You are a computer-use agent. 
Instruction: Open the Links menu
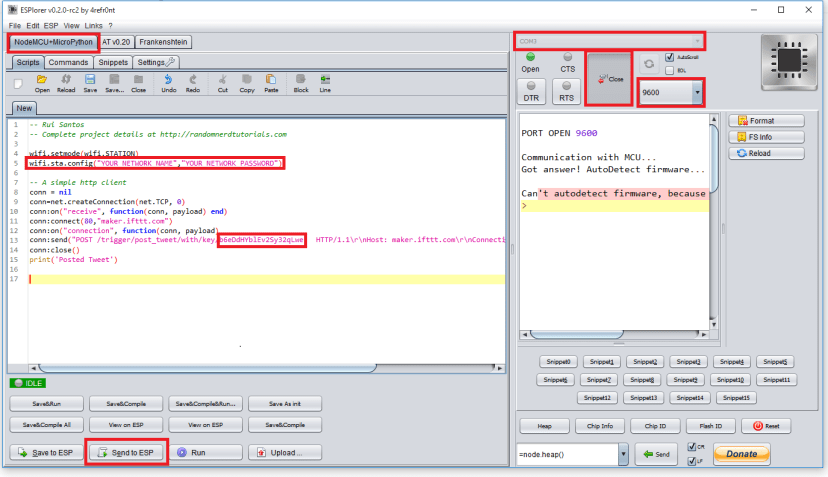[x=93, y=25]
